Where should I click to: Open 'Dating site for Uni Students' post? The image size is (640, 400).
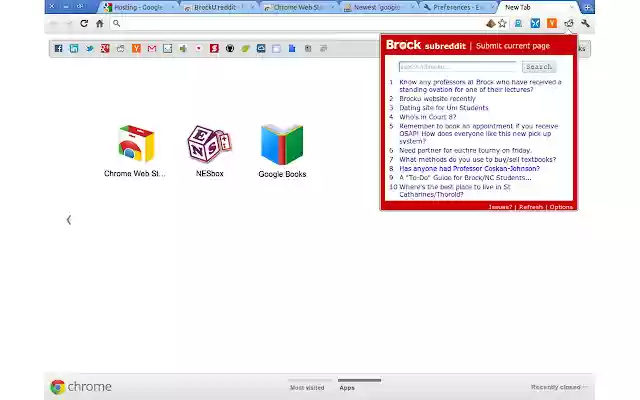444,108
